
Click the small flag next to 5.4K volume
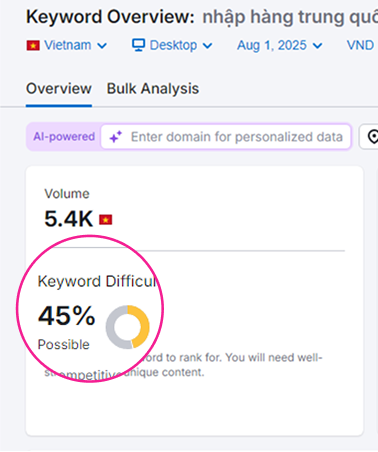click(106, 220)
